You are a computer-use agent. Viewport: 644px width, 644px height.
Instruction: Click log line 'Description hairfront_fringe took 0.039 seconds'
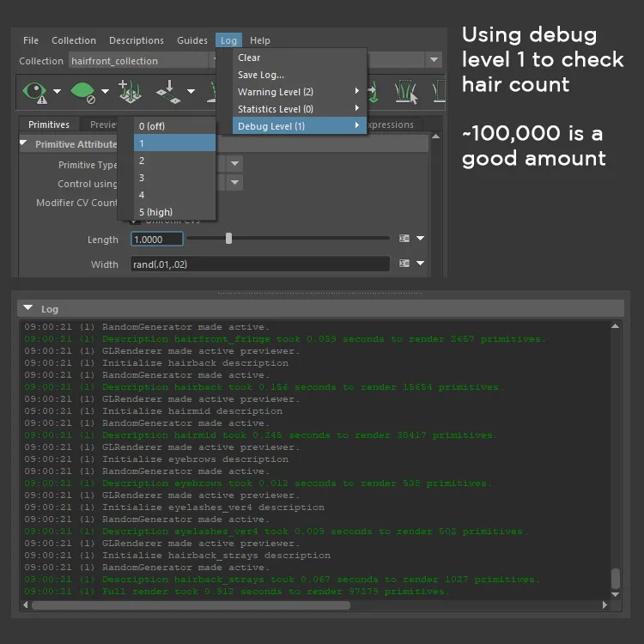click(x=284, y=339)
